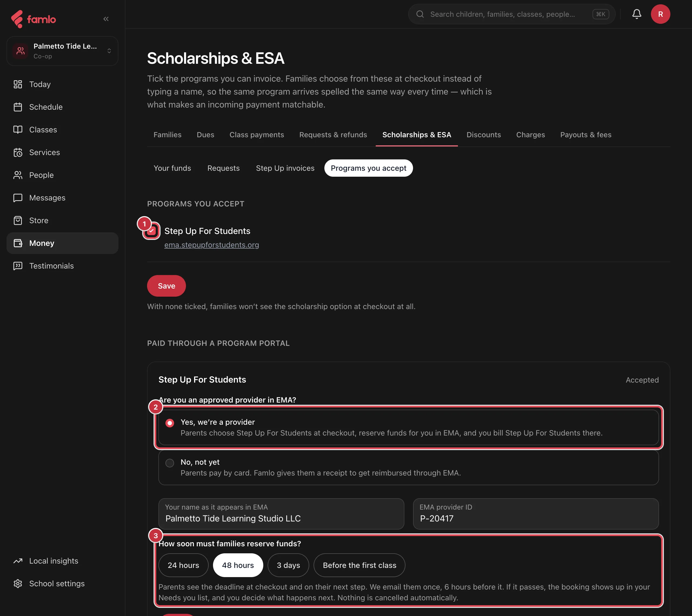Choose Before the first class deadline
Image resolution: width=692 pixels, height=616 pixels.
click(359, 565)
